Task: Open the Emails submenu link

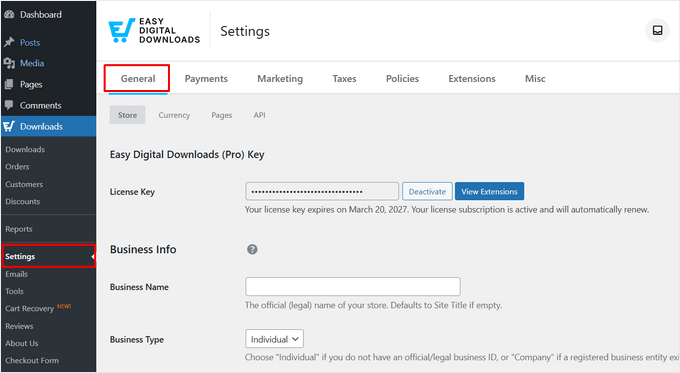Action: pyautogui.click(x=16, y=274)
